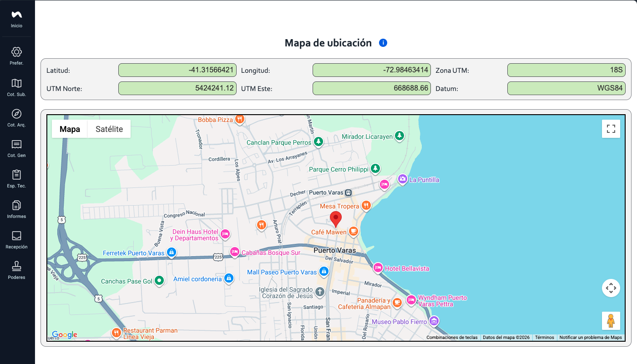
Task: Click the hotel marker near La Puntilla
Action: tap(384, 185)
